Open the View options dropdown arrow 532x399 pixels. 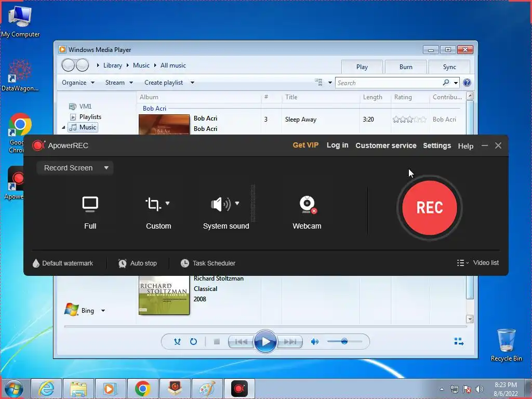click(330, 83)
